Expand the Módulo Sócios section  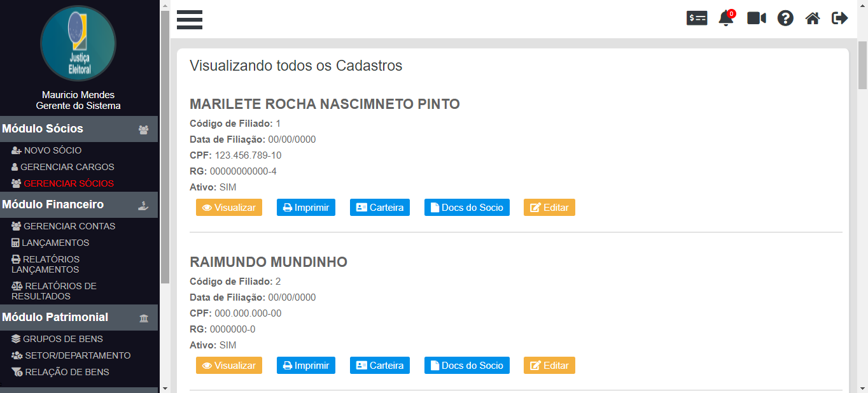[79, 129]
